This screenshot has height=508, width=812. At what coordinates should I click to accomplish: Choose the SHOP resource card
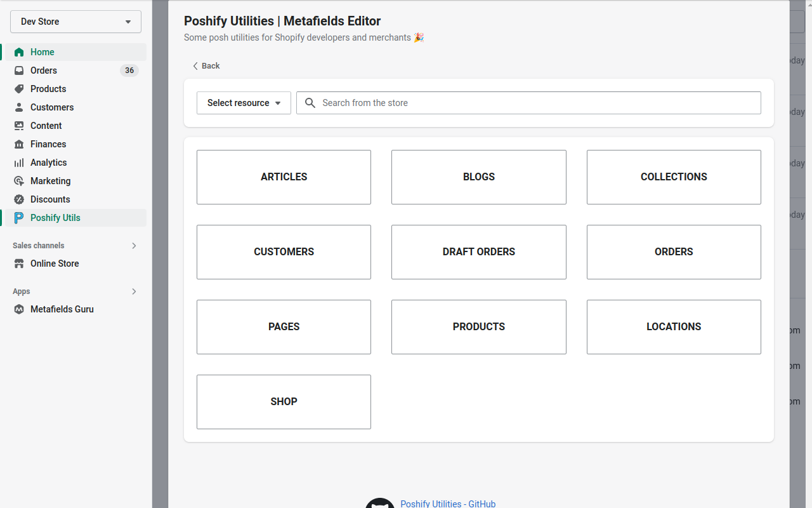(x=284, y=402)
